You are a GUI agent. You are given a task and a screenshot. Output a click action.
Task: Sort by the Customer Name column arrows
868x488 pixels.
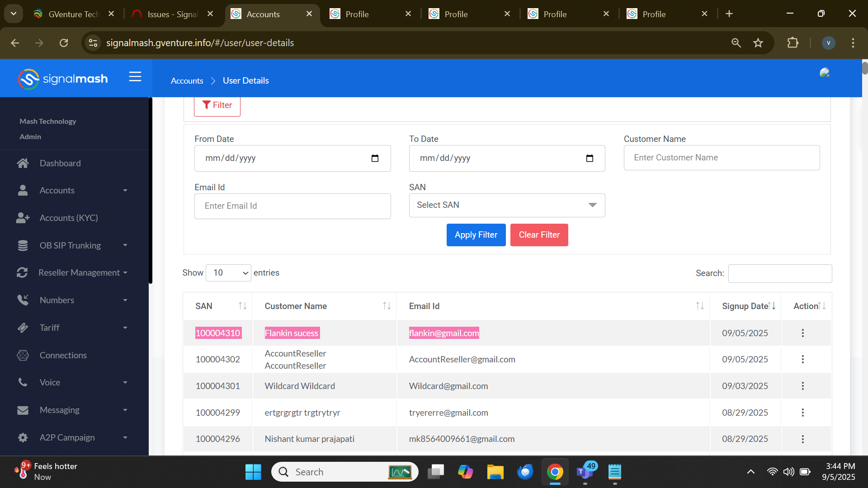click(x=387, y=306)
